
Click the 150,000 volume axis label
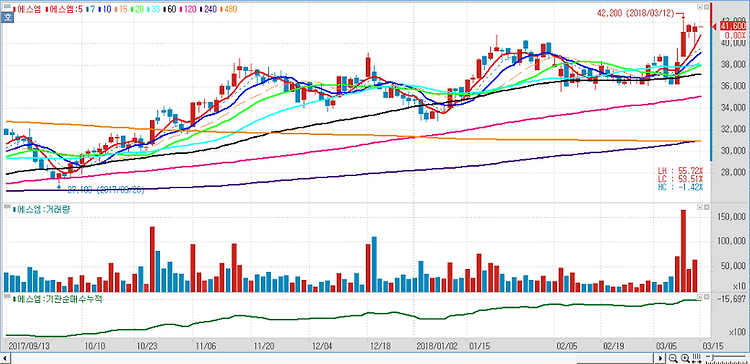[x=732, y=217]
